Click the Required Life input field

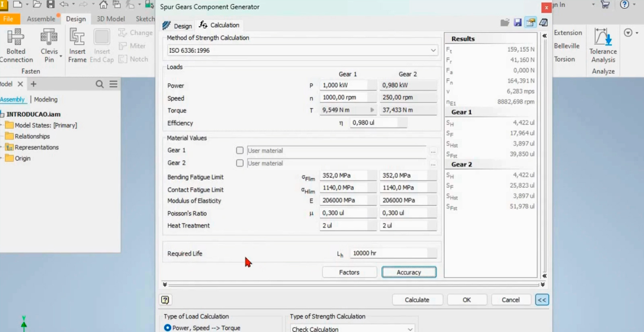tap(388, 253)
